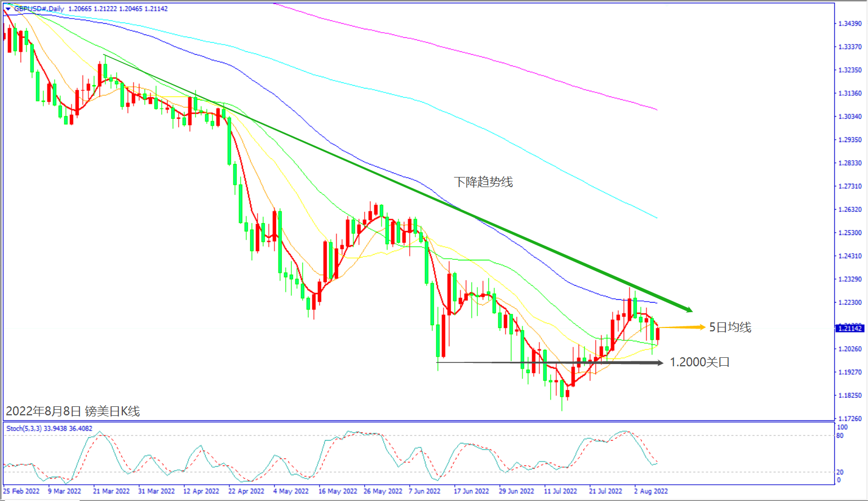
Task: Click the Stochastic 80 level label
Action: point(840,436)
